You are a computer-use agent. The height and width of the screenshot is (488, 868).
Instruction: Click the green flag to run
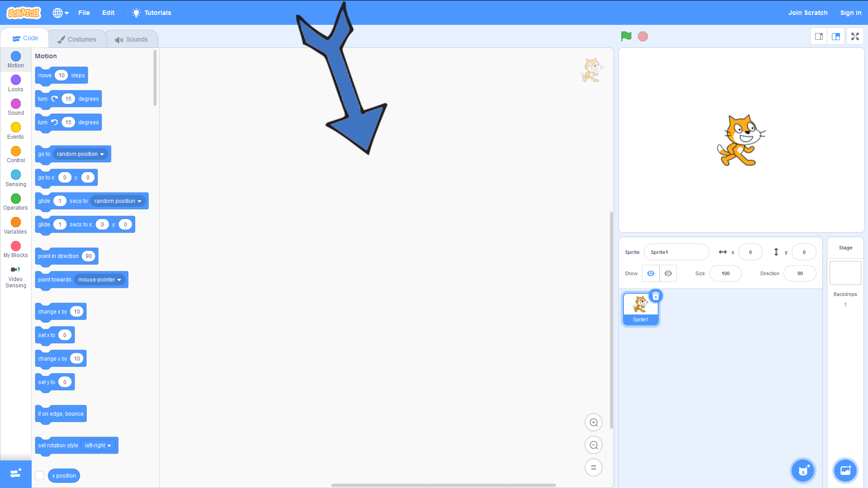pyautogui.click(x=626, y=36)
